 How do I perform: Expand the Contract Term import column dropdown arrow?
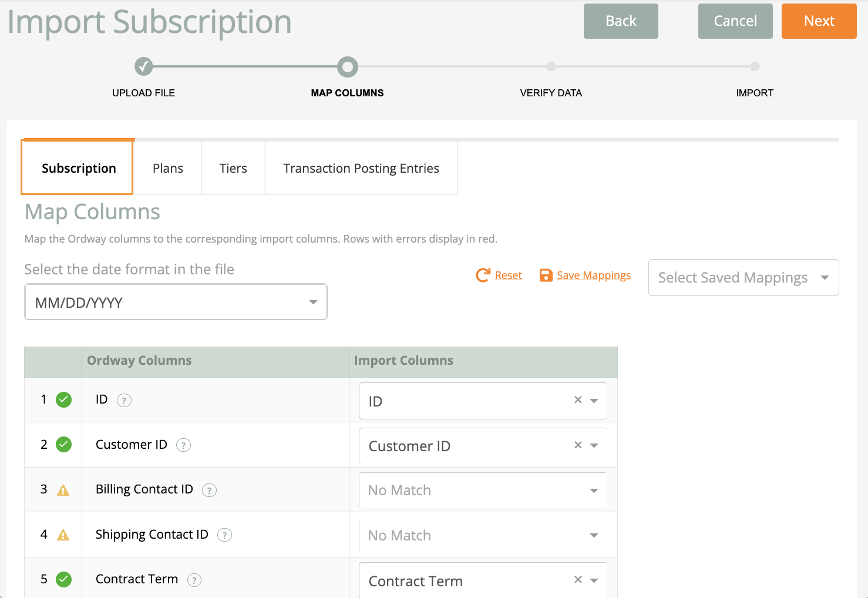[594, 580]
